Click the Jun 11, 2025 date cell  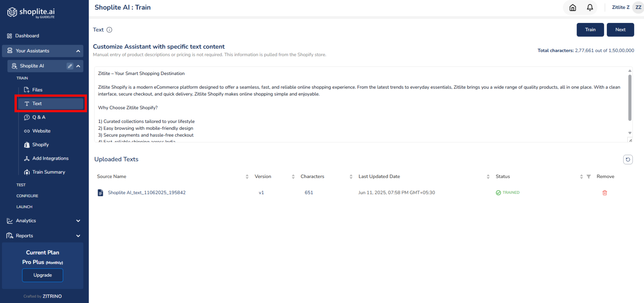(x=396, y=193)
